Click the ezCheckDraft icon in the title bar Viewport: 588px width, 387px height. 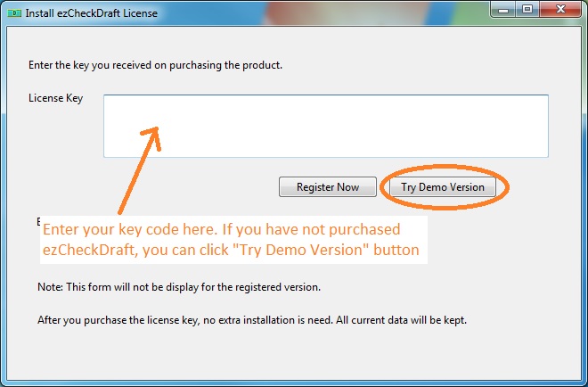click(x=13, y=12)
